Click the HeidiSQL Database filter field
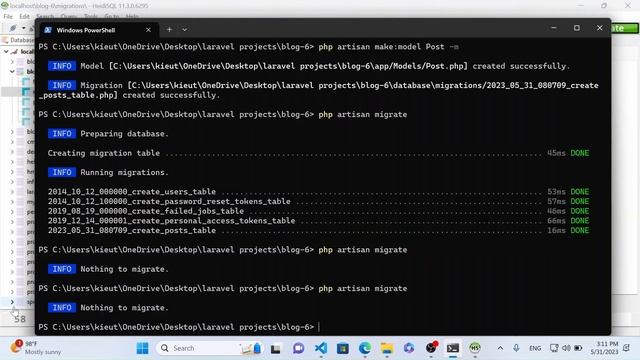This screenshot has height=360, width=640. [x=18, y=40]
